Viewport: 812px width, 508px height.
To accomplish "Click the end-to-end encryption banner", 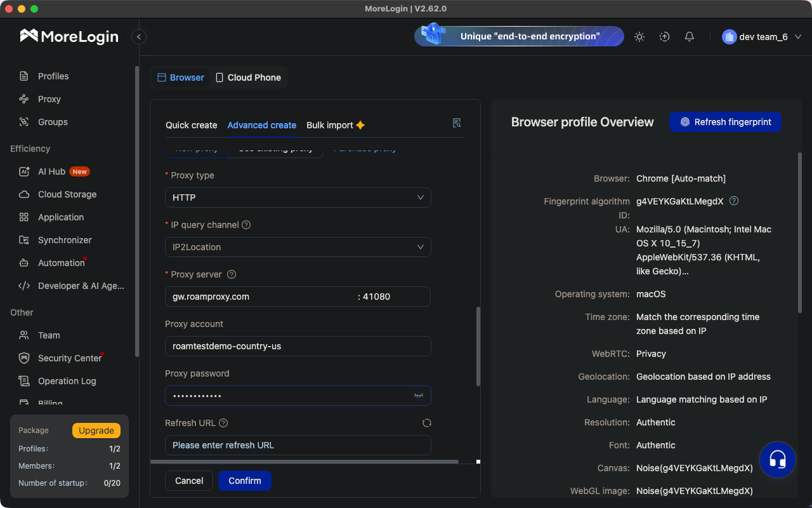I will [x=519, y=36].
